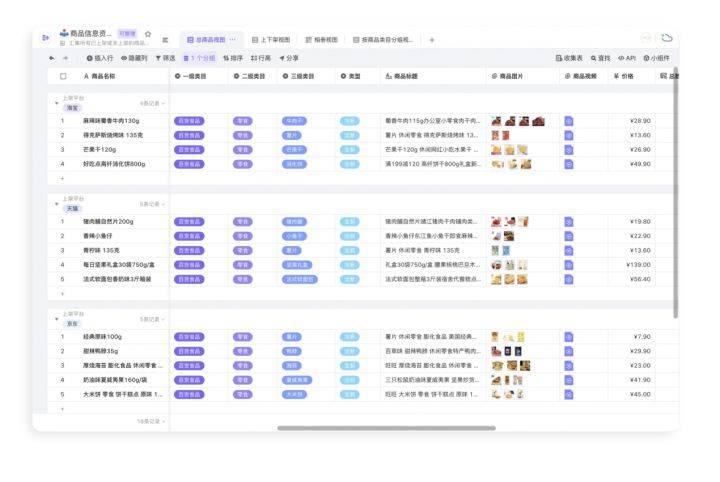Image resolution: width=720 pixels, height=482 pixels.
Task: Click the datasheet description icon under the title
Action: point(62,43)
